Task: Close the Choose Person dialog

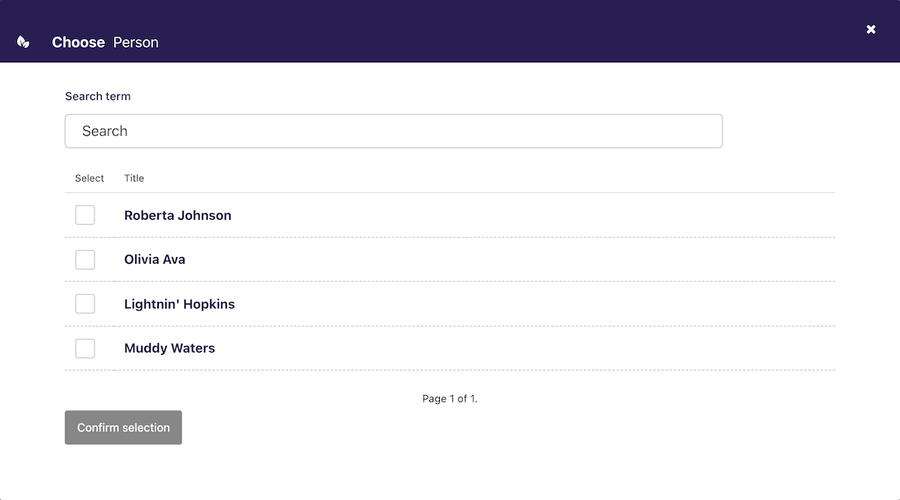Action: point(871,29)
